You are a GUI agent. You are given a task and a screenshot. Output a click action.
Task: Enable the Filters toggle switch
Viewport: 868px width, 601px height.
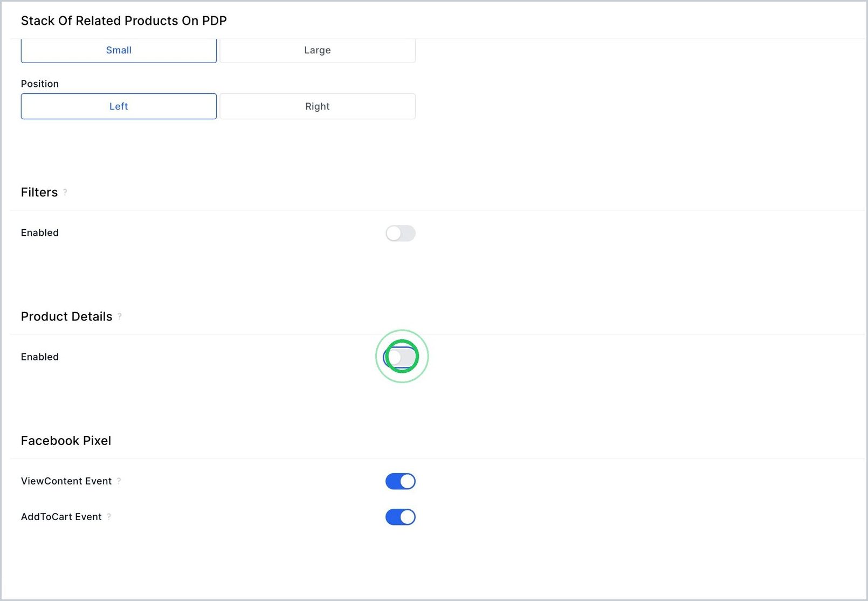401,233
